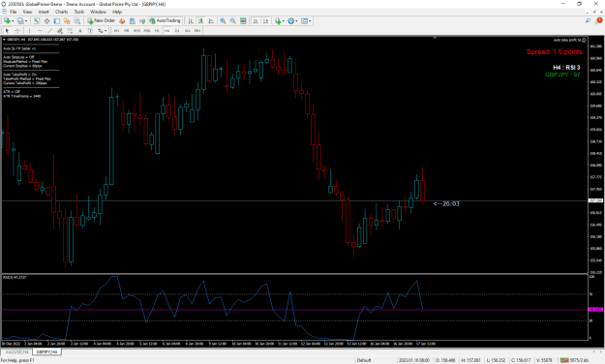Screen dimensions: 605x364
Task: Show the Market Watch window
Action: click(37, 21)
